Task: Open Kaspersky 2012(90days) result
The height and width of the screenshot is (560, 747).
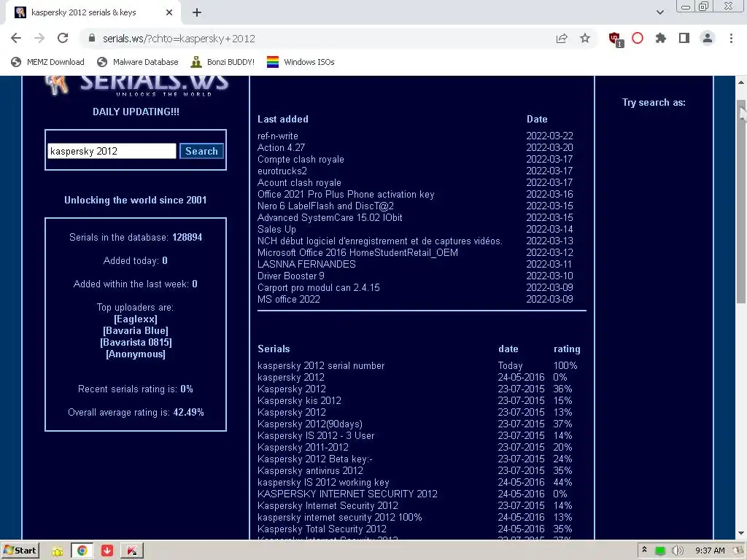Action: click(309, 424)
